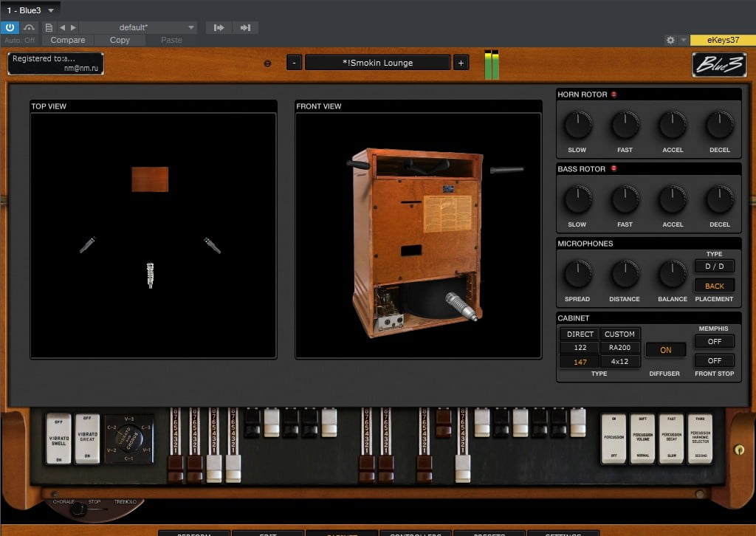The height and width of the screenshot is (536, 756).
Task: Select the cabinet block in Top View
Action: (150, 179)
